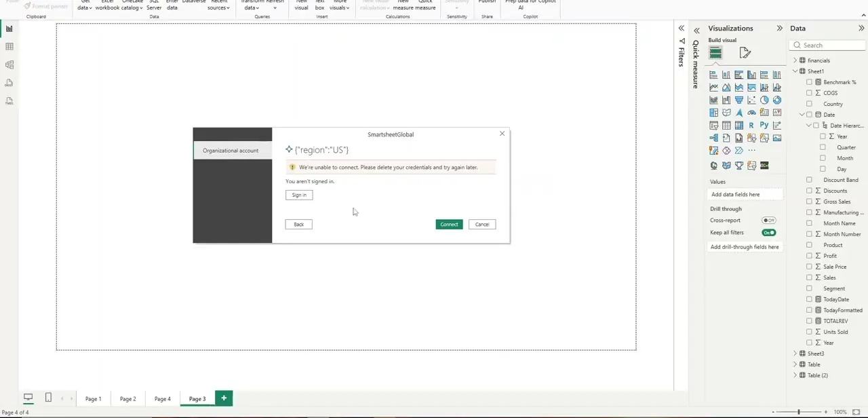Check the Gross Sales field
Image resolution: width=868 pixels, height=418 pixels.
(809, 202)
